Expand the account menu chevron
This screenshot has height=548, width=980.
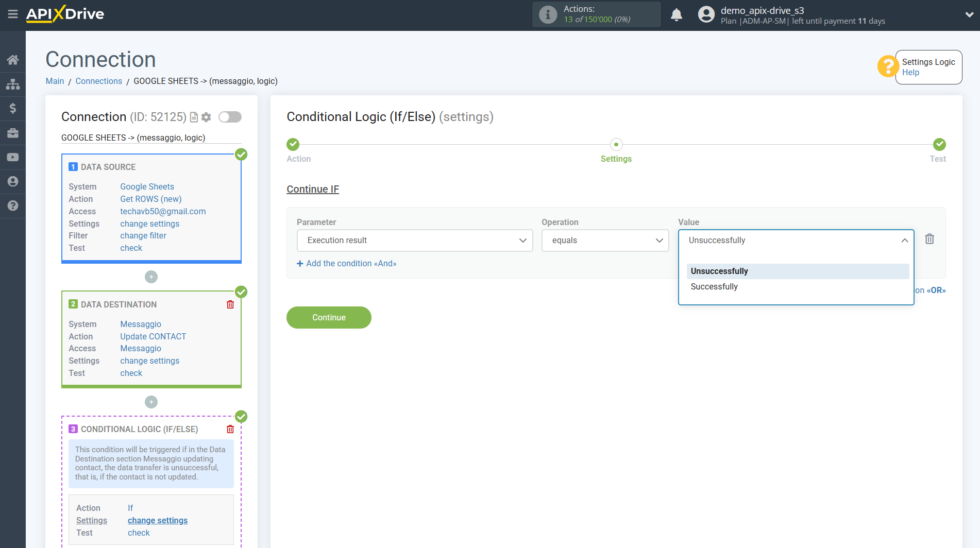pos(969,14)
